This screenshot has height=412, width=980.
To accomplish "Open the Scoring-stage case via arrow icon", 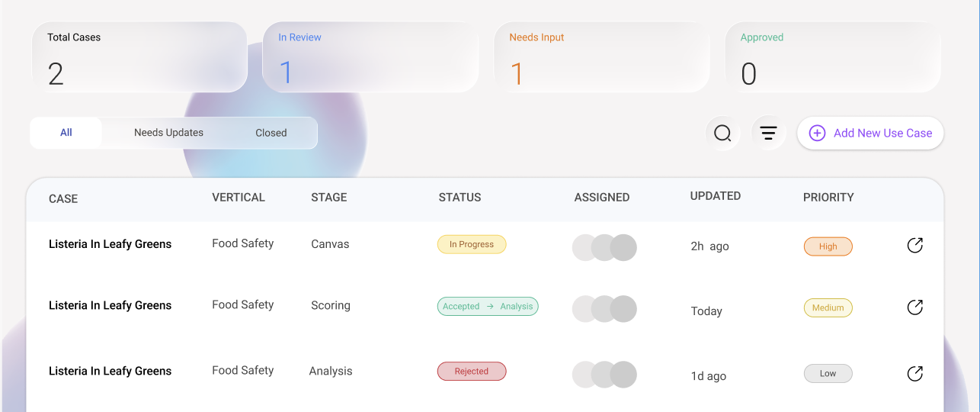I will click(x=914, y=307).
